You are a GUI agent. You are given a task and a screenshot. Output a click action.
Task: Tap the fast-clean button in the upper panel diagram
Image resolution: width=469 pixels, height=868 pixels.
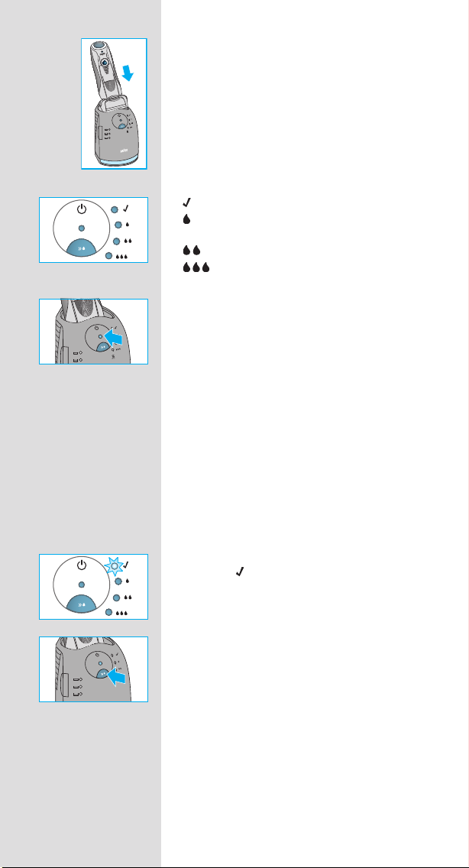(82, 248)
